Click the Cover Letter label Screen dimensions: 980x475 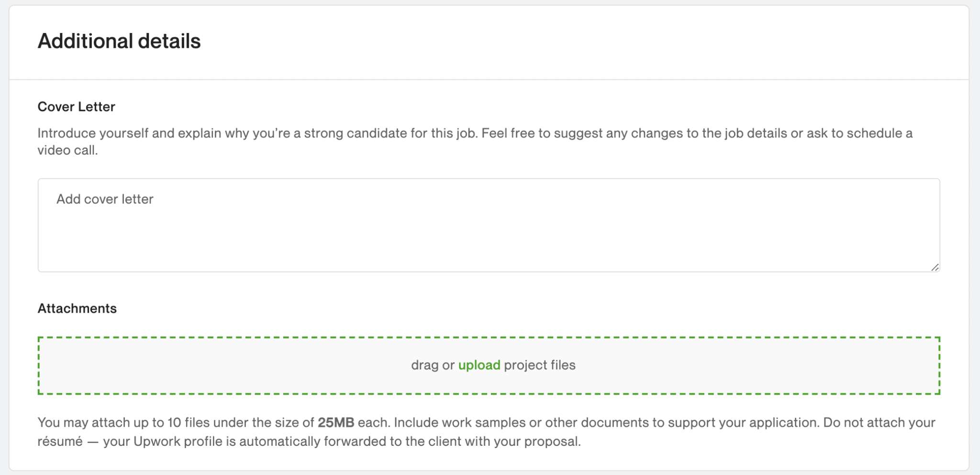coord(77,106)
